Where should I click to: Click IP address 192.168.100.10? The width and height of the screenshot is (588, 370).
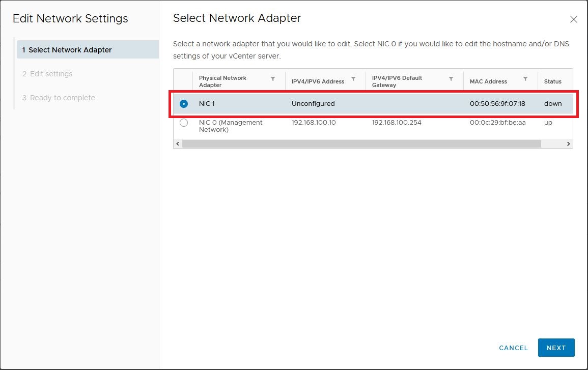[314, 123]
